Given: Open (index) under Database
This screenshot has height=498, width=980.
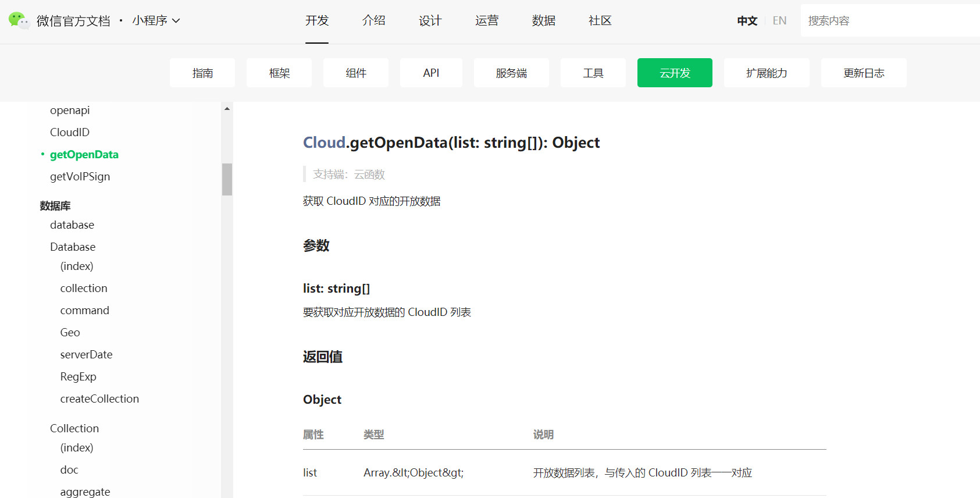Looking at the screenshot, I should (77, 266).
